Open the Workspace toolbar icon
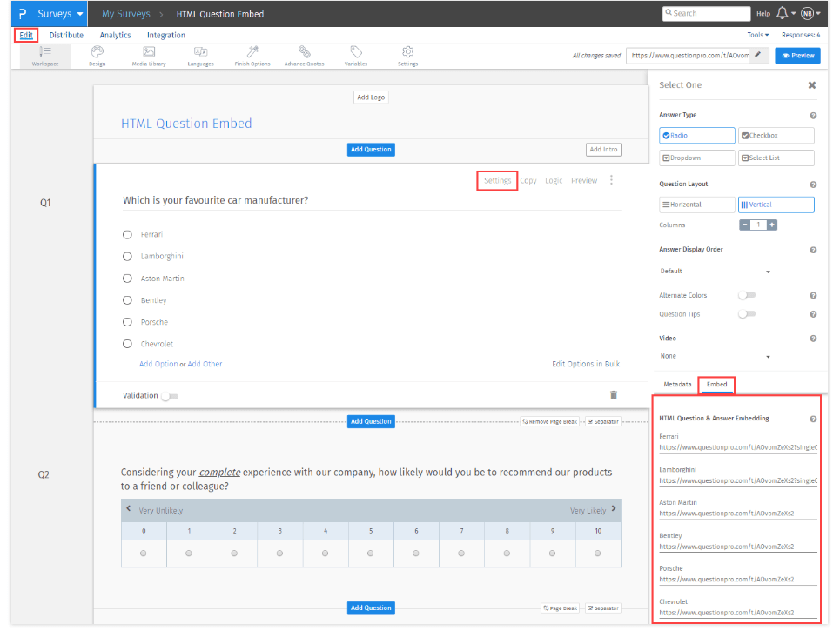 (45, 56)
